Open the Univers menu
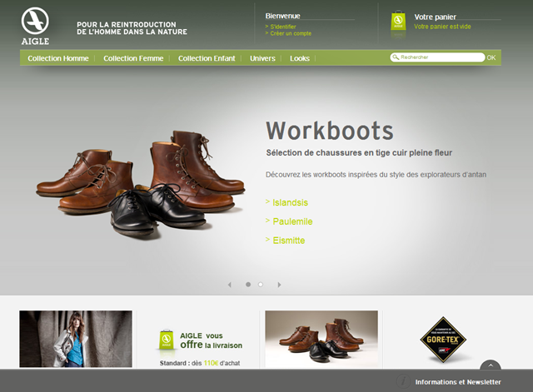 point(262,58)
